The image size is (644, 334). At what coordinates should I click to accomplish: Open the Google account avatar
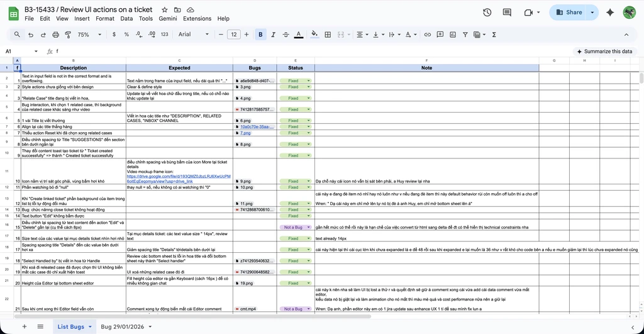tap(629, 13)
